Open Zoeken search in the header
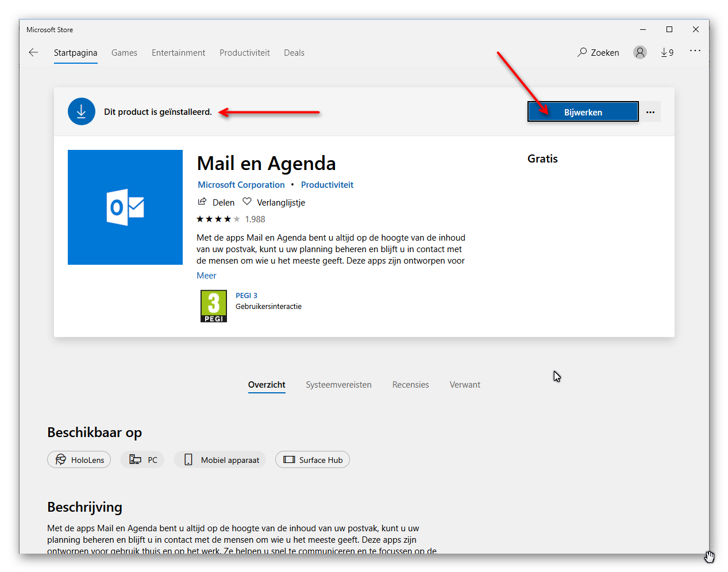The height and width of the screenshot is (572, 728). (599, 52)
